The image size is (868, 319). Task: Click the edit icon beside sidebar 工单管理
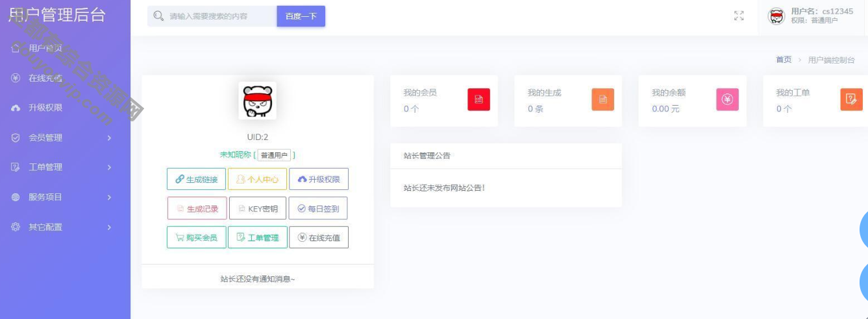pos(16,167)
